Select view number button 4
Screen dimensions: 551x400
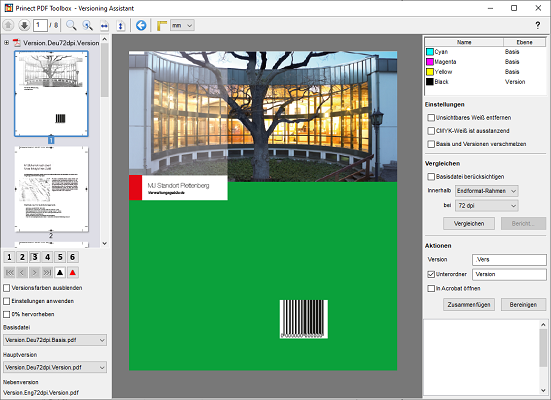pyautogui.click(x=47, y=257)
